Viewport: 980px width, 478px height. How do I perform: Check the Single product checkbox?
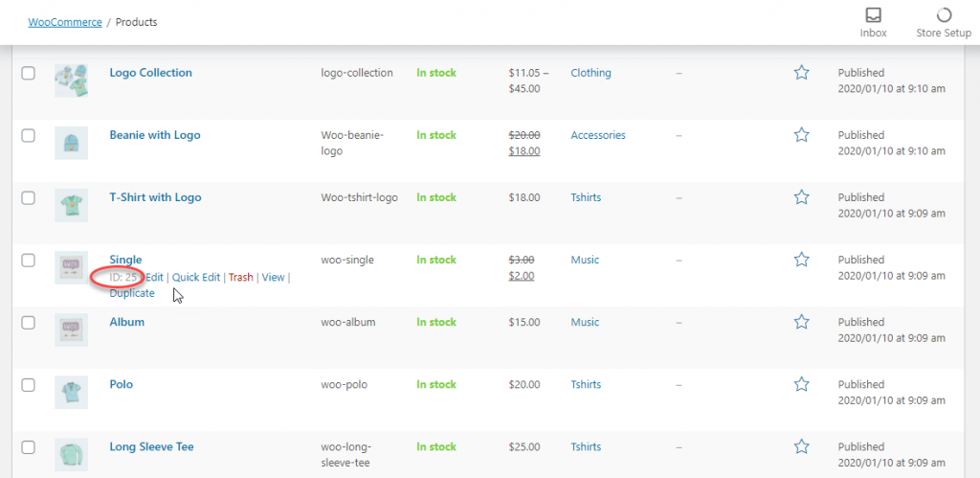[28, 260]
